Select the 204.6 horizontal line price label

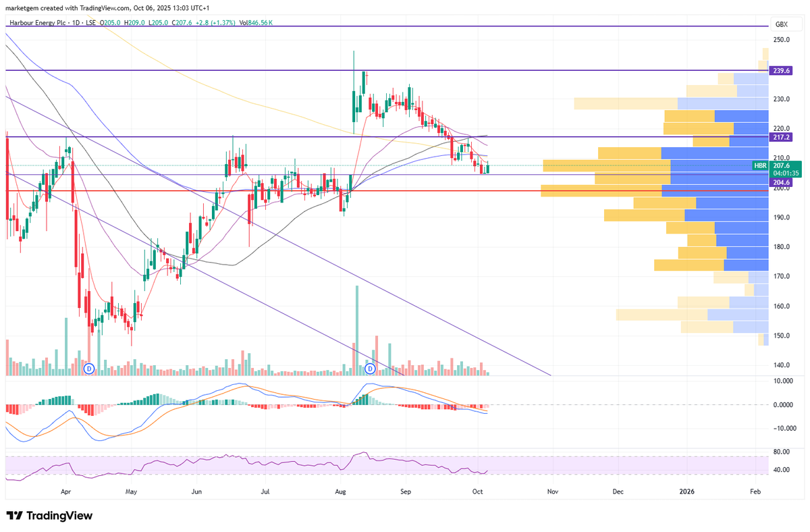click(782, 182)
